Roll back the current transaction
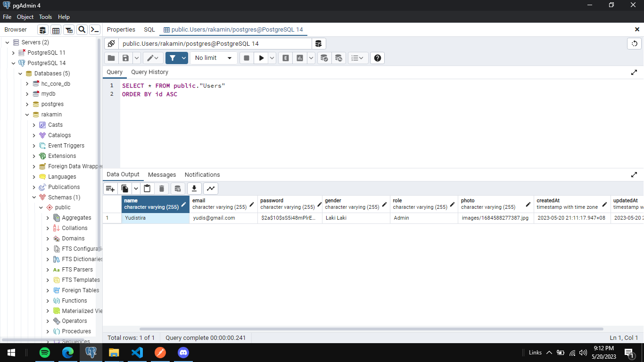The image size is (644, 362). (339, 58)
